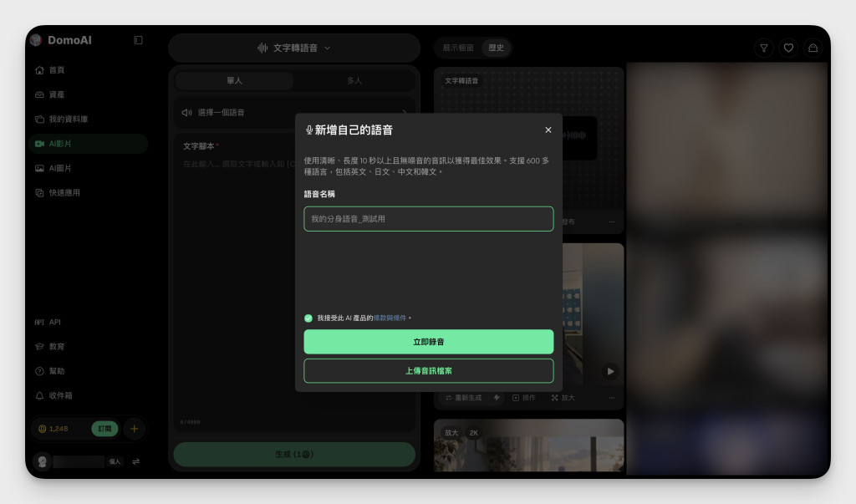Open AI圖片 in sidebar

pos(87,168)
